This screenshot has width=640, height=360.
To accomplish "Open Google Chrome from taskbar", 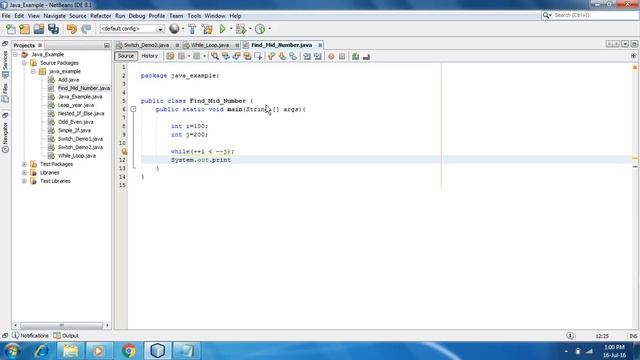I will 129,351.
